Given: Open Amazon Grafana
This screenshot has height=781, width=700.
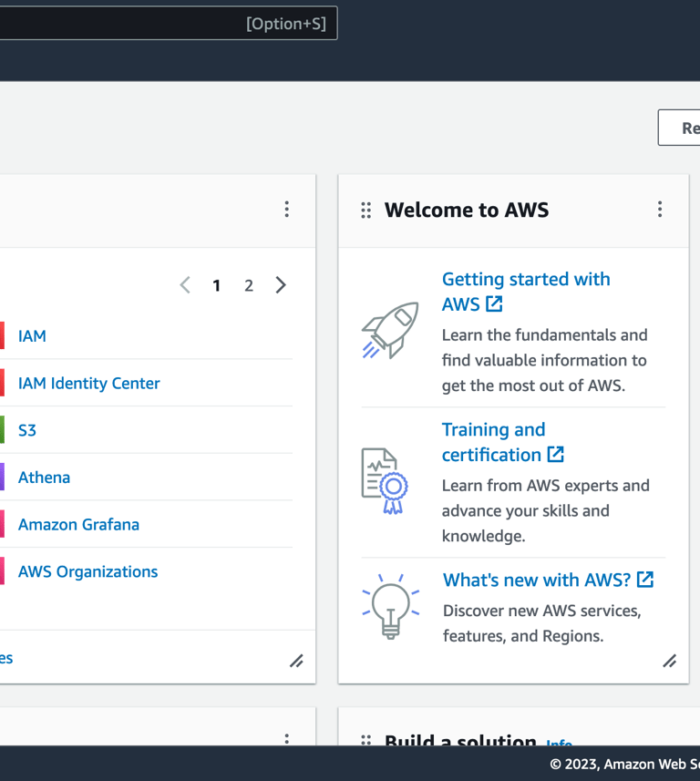Looking at the screenshot, I should [78, 525].
